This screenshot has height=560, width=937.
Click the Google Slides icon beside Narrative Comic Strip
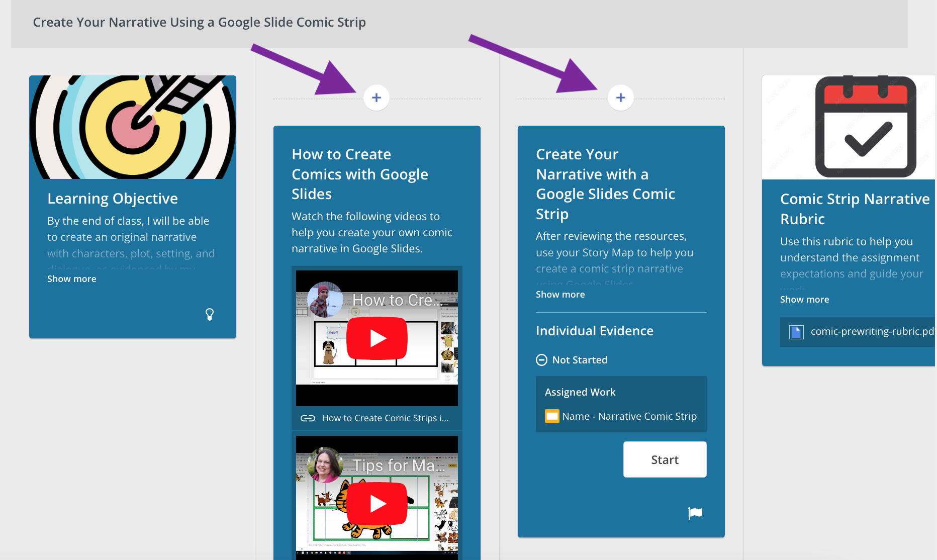552,416
